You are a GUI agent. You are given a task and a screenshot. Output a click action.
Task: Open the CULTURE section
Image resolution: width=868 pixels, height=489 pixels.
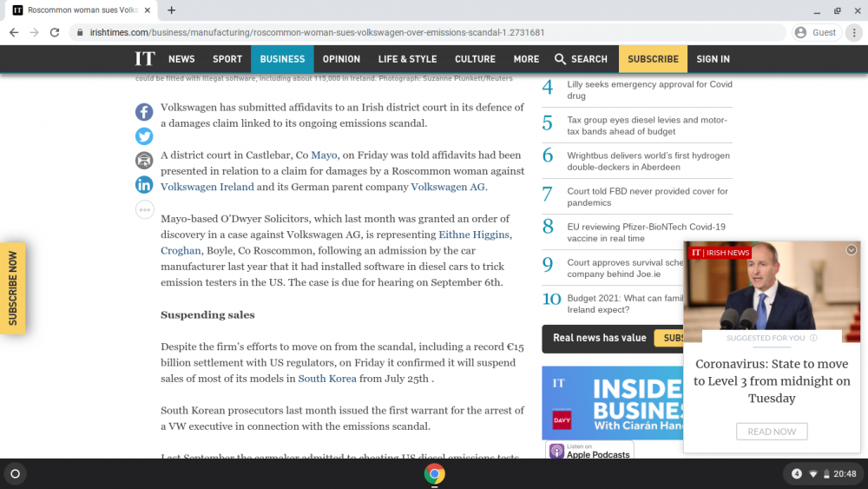coord(475,59)
